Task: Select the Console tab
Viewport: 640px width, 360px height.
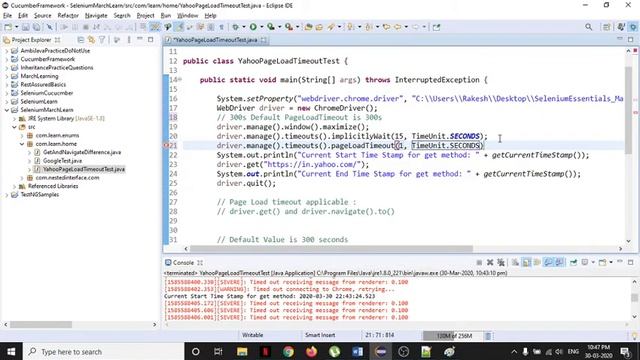Action: 183,262
